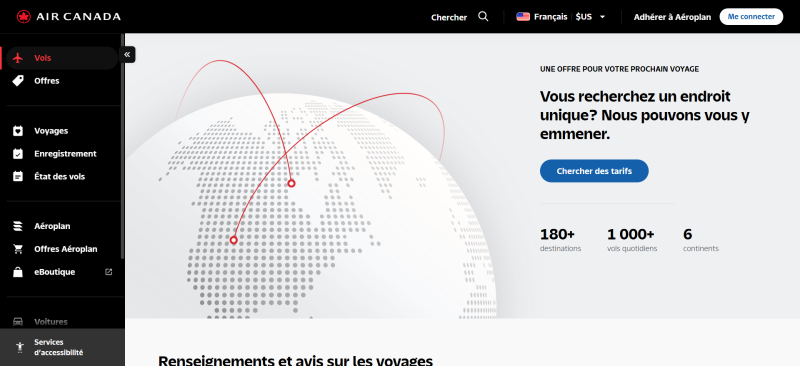The width and height of the screenshot is (800, 366).
Task: Click the 6 continents statistic
Action: pos(701,240)
